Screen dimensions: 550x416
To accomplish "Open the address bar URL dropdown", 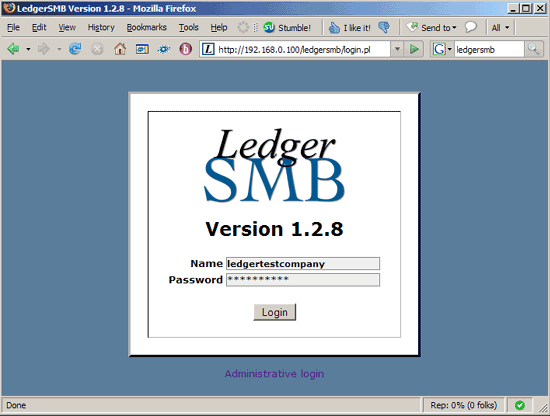I will click(397, 49).
